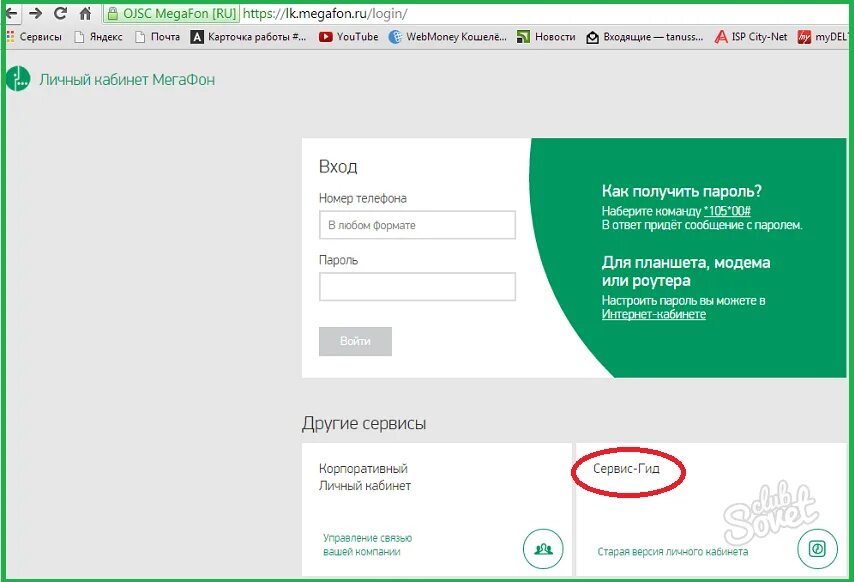The image size is (854, 582).
Task: Click the Войти login button
Action: (x=355, y=341)
